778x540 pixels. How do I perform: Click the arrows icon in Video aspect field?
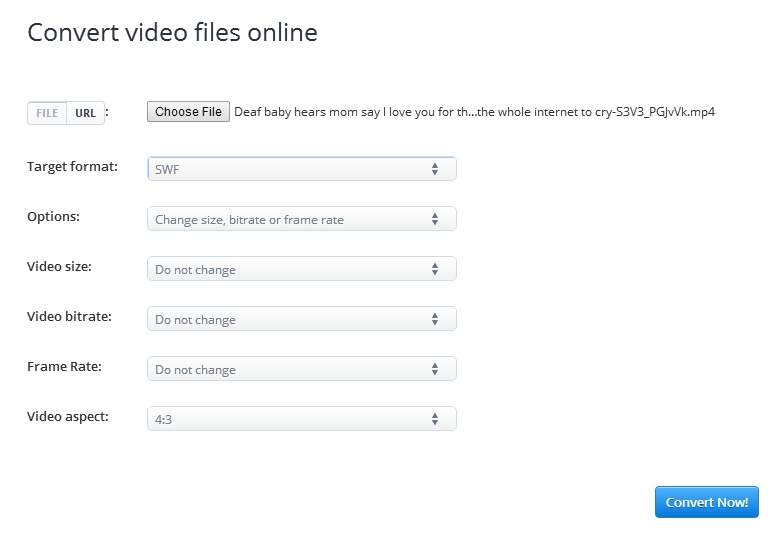pyautogui.click(x=435, y=419)
